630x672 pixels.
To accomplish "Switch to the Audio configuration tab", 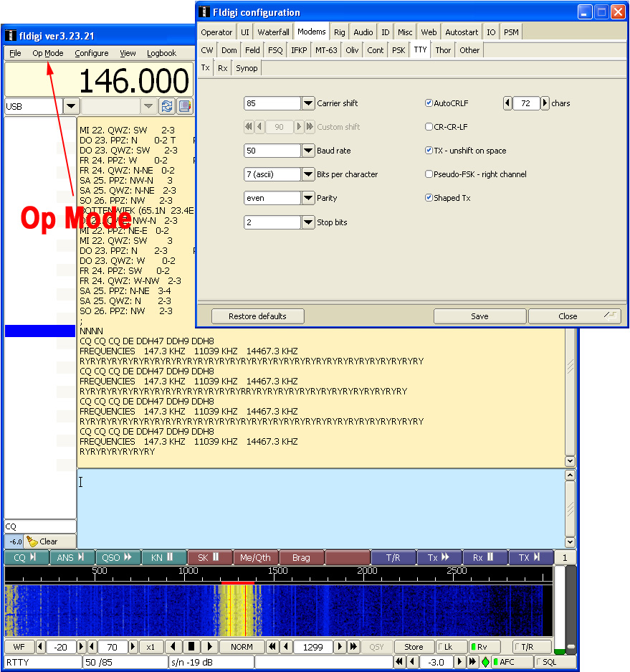I will coord(363,32).
